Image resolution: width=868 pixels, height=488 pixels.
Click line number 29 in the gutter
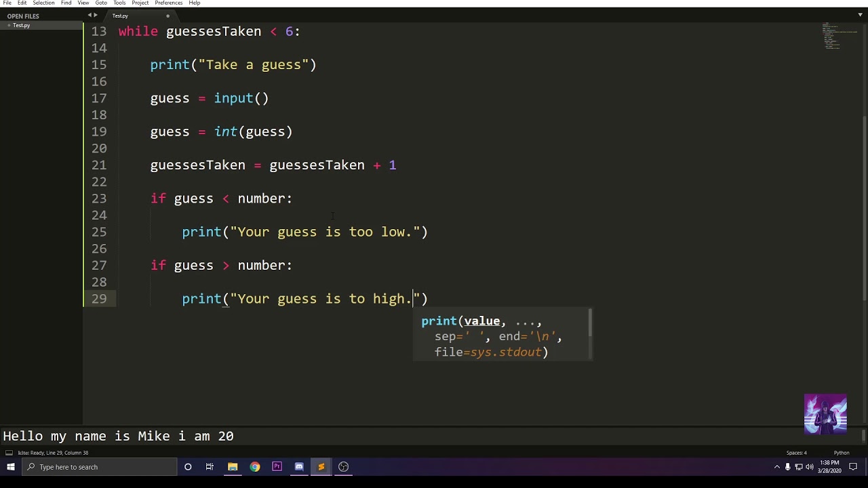pyautogui.click(x=99, y=299)
